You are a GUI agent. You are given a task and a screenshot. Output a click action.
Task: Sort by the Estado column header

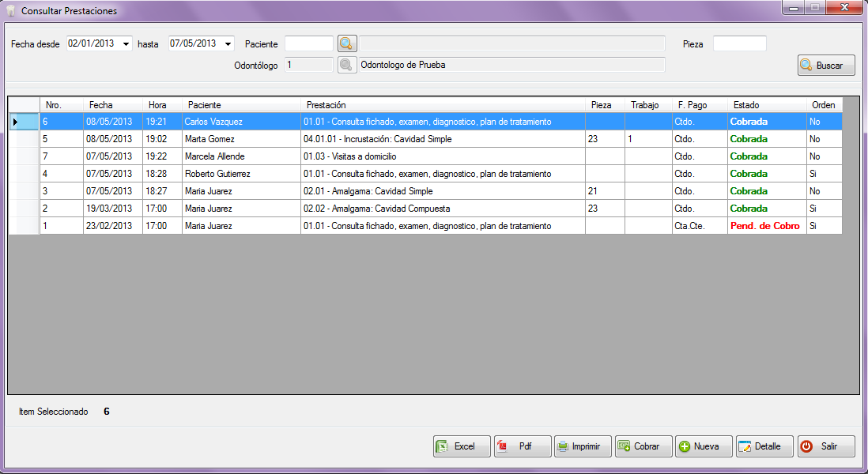[766, 105]
